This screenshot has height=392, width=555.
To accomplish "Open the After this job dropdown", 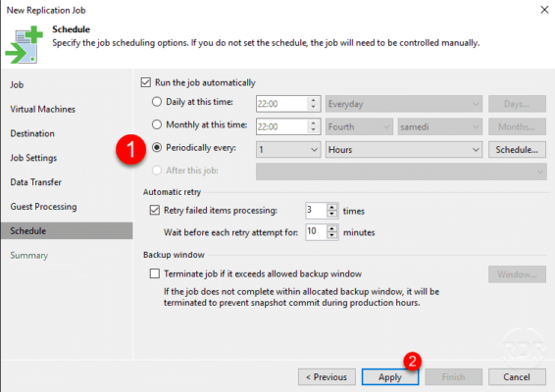I will [x=401, y=171].
